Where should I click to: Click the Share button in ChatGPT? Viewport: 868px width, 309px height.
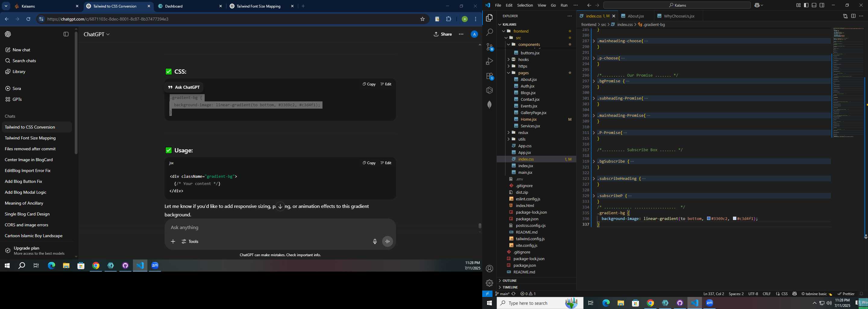[x=443, y=34]
